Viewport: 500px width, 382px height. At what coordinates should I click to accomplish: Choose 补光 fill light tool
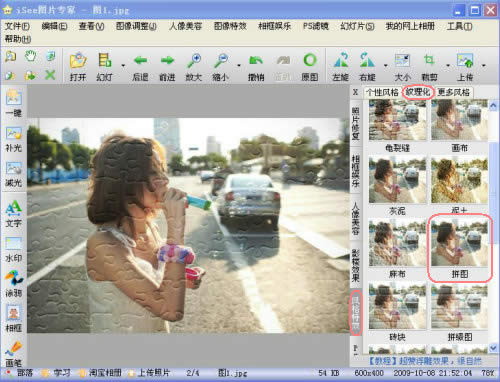coord(14,139)
